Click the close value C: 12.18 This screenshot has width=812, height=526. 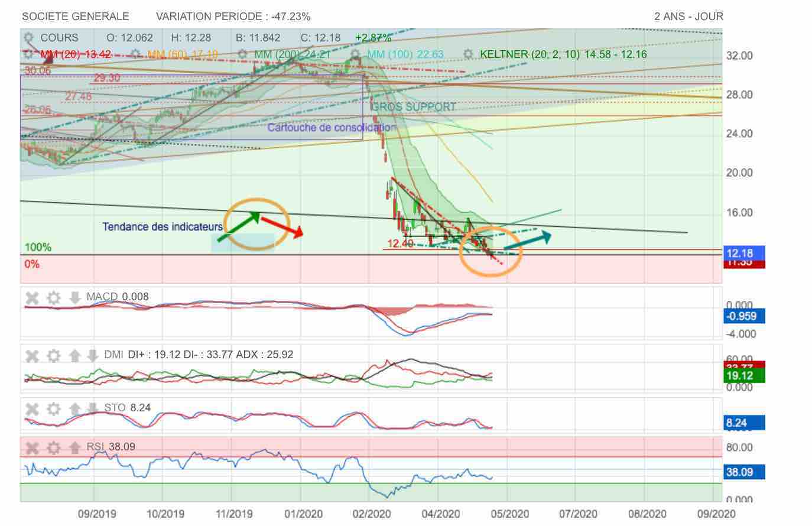click(320, 38)
